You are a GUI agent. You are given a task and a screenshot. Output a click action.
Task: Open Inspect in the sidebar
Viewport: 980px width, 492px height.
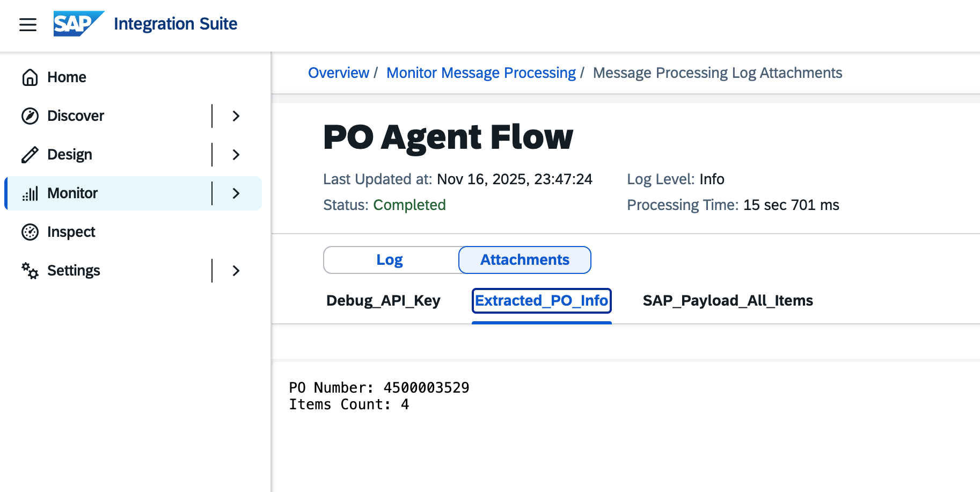(133, 232)
